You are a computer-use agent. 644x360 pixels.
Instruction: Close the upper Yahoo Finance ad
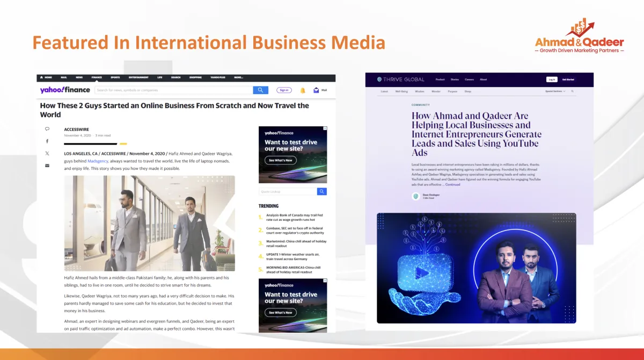tap(325, 129)
